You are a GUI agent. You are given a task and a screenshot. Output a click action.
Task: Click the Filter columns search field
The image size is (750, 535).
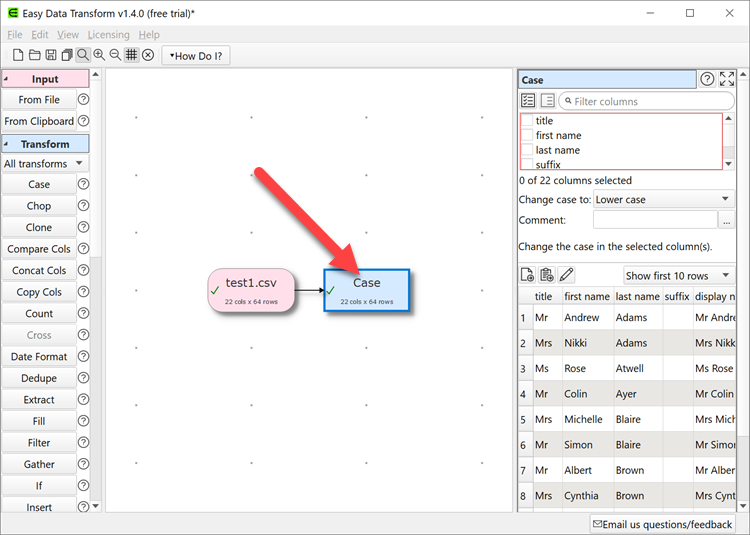(x=650, y=101)
